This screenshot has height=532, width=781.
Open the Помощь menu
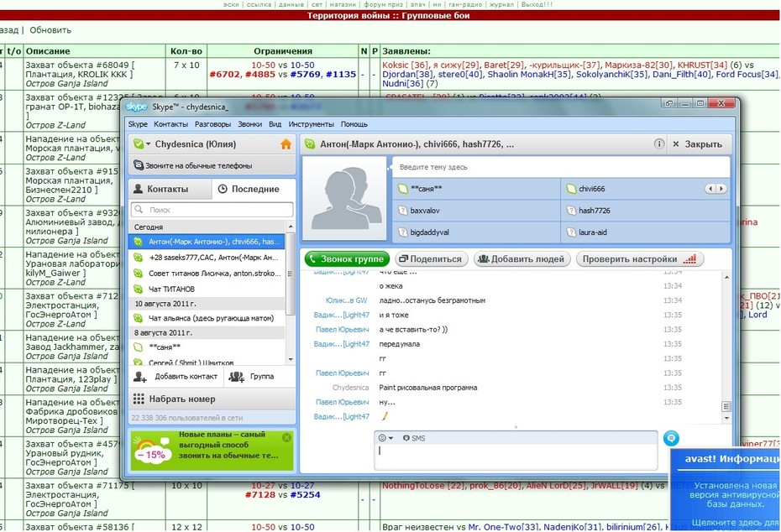(354, 124)
